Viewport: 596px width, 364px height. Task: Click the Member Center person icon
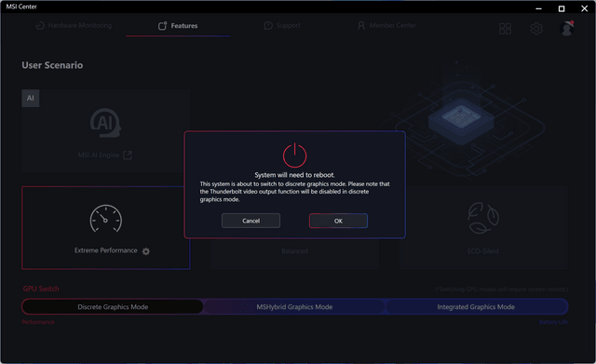(x=361, y=26)
